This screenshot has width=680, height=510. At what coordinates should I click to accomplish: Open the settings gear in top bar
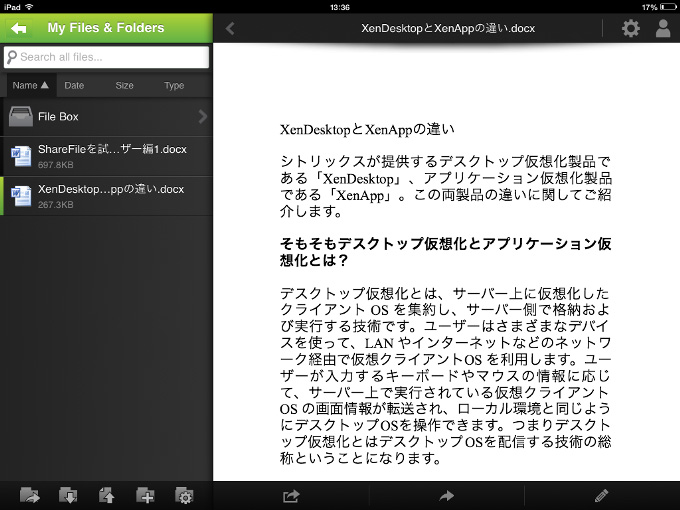631,29
